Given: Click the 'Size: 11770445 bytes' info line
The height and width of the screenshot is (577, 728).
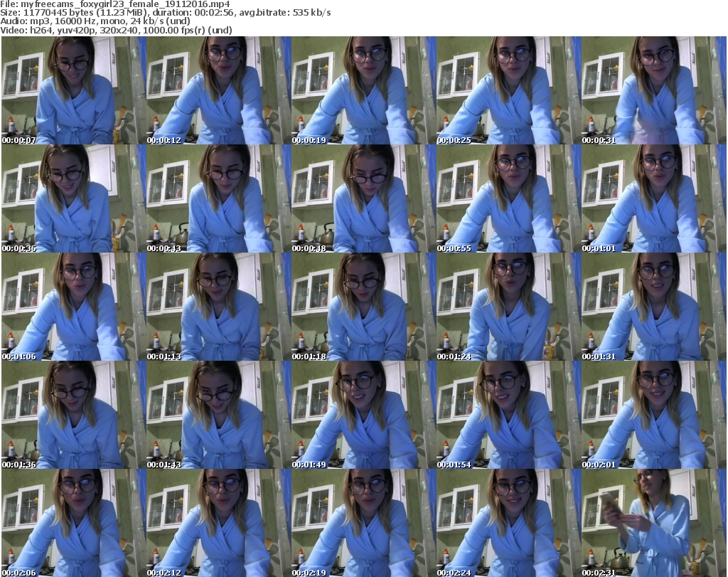Looking at the screenshot, I should (165, 13).
